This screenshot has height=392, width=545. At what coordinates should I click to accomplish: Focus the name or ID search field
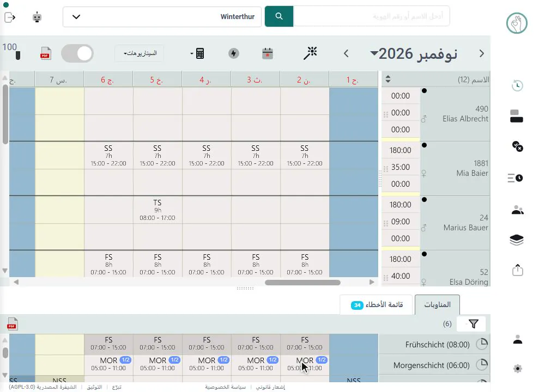371,16
